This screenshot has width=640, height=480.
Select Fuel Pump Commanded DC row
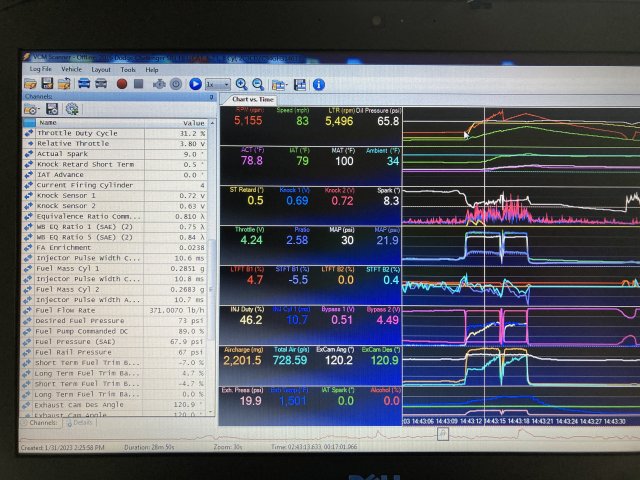(114, 331)
